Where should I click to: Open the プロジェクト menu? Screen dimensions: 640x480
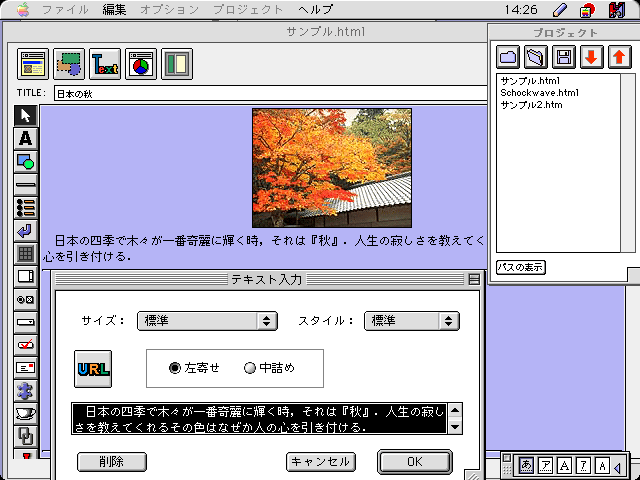tap(249, 9)
